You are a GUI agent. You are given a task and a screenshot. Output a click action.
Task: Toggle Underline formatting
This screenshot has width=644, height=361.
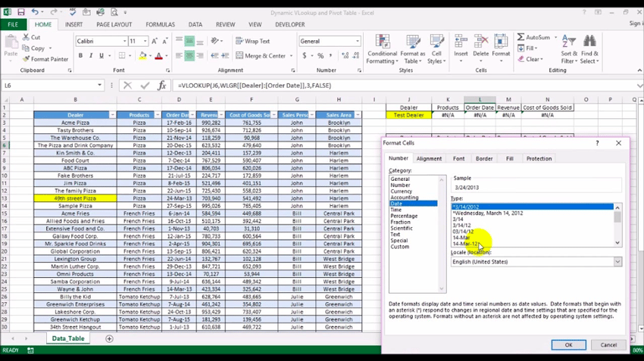pyautogui.click(x=101, y=55)
